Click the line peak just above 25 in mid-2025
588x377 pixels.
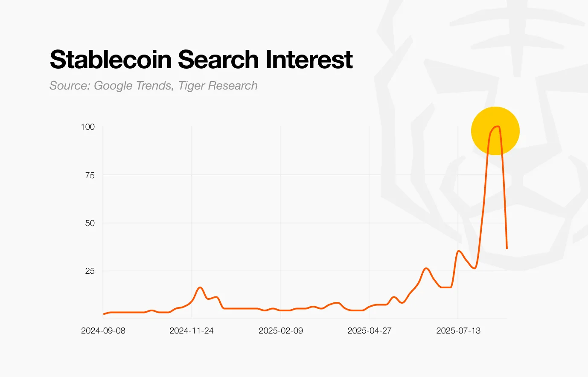pyautogui.click(x=426, y=268)
